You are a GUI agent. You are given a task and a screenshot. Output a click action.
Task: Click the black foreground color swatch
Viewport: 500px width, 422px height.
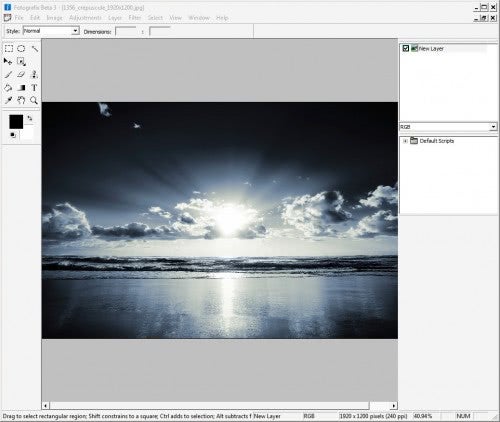(16, 122)
